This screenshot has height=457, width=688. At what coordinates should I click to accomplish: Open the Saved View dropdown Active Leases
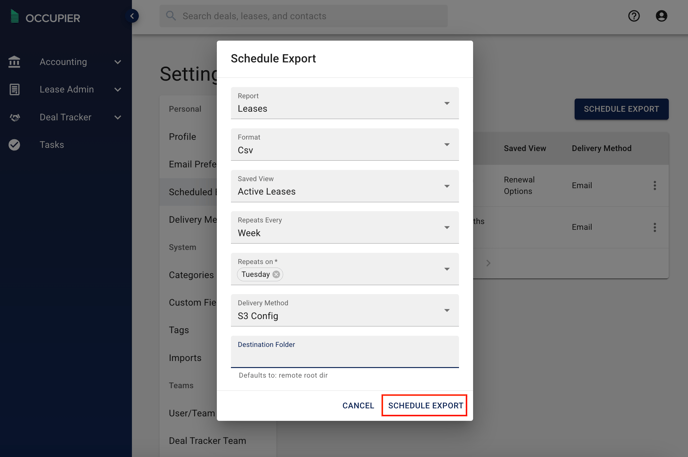tap(344, 186)
